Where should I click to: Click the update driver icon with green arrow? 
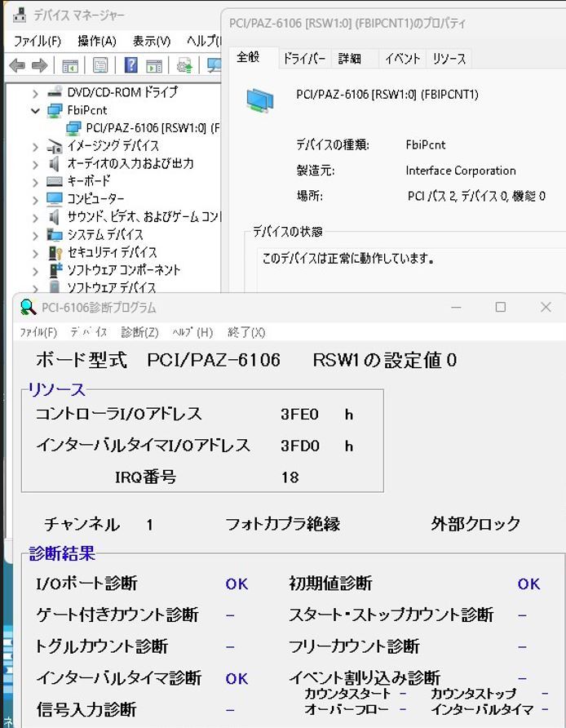184,65
